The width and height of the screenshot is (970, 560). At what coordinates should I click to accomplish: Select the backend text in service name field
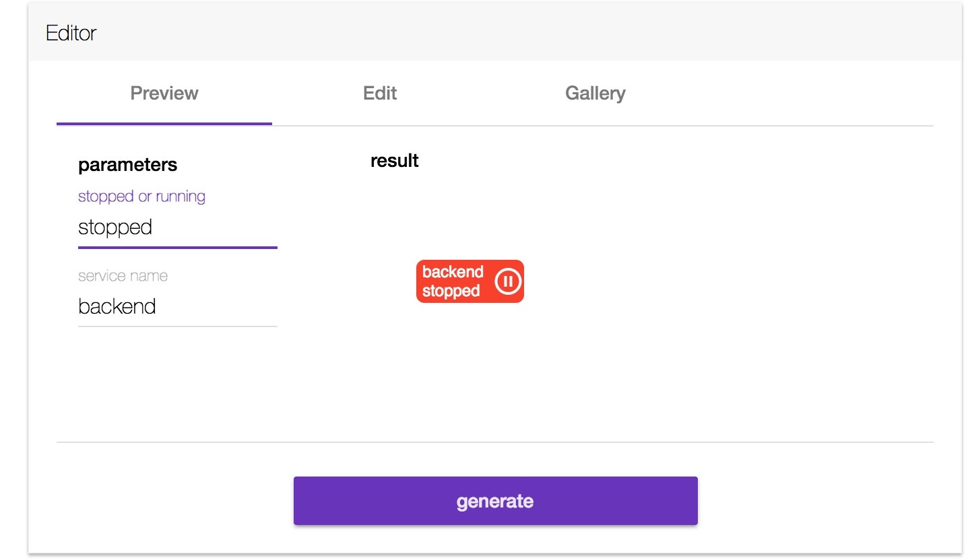(116, 306)
